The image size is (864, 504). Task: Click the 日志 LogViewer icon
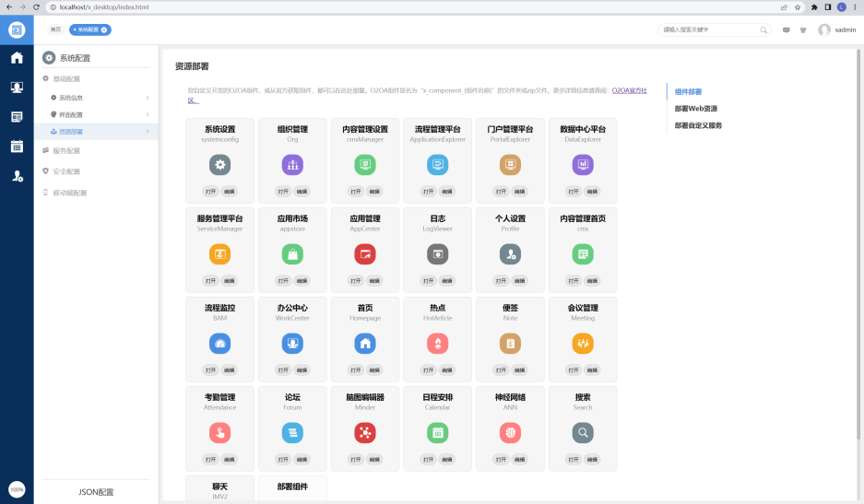point(437,254)
